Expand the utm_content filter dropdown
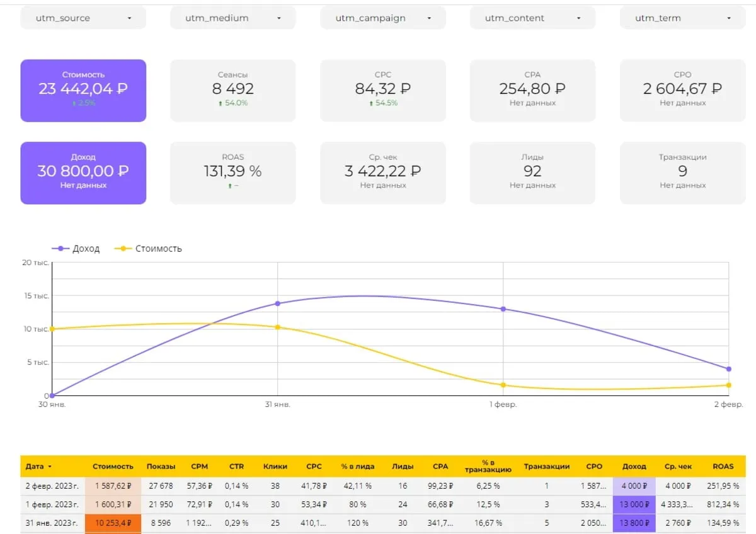This screenshot has width=756, height=534. 532,18
